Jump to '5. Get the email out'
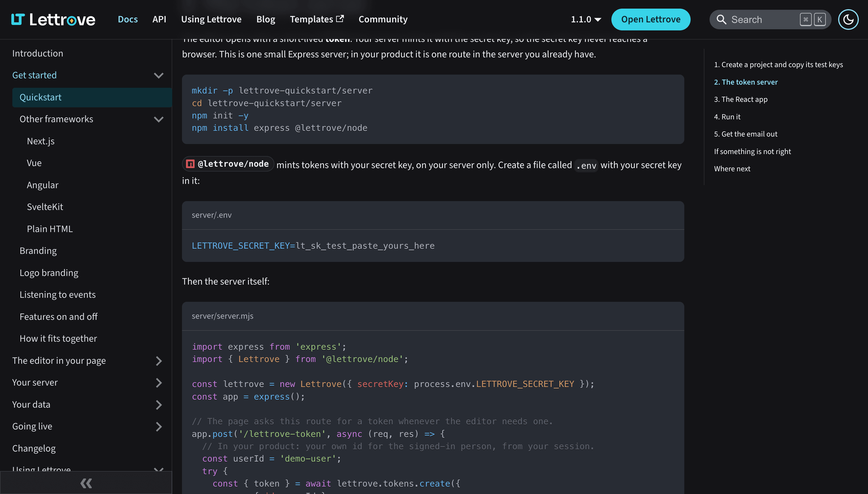This screenshot has width=868, height=494. (745, 134)
